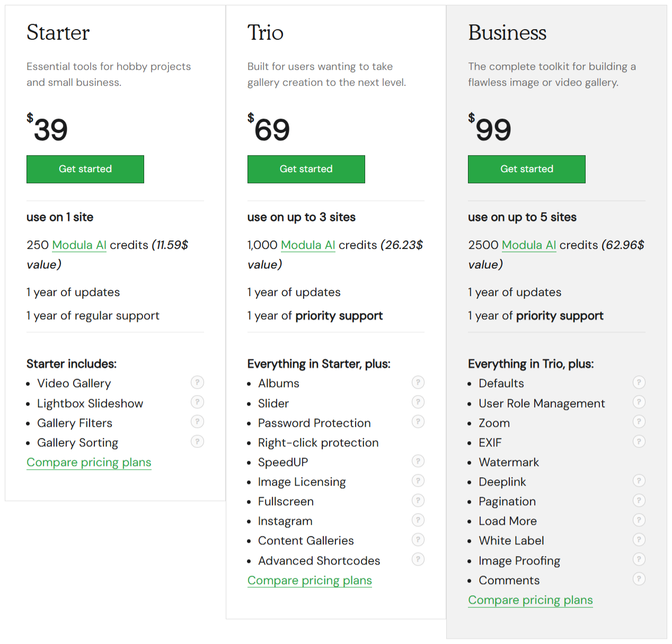This screenshot has height=644, width=672.
Task: Click question mark icon for Defaults
Action: click(639, 382)
